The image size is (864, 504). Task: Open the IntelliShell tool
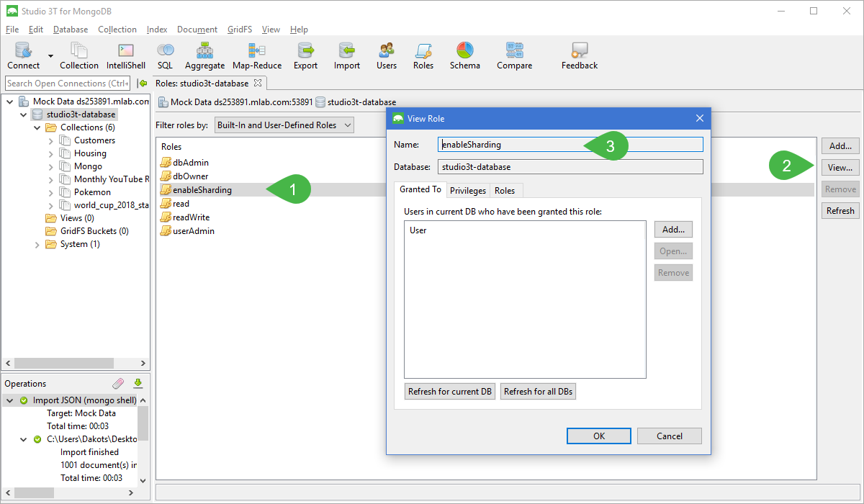pyautogui.click(x=125, y=55)
